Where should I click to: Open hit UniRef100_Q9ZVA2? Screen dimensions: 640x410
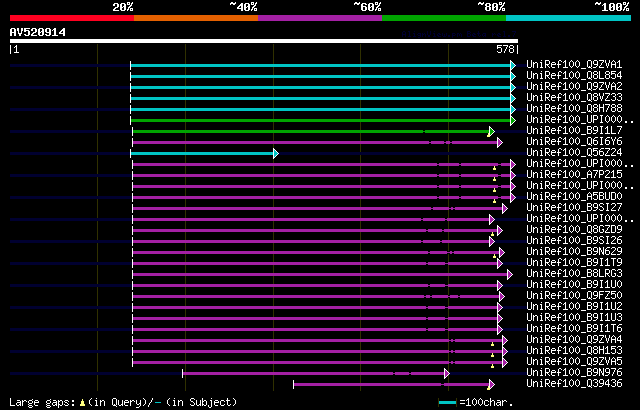click(574, 86)
